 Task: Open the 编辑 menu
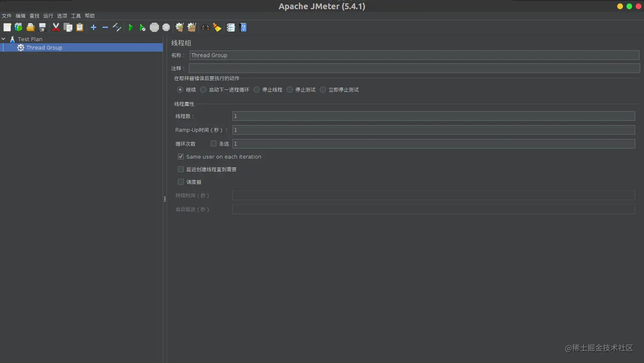[x=20, y=16]
